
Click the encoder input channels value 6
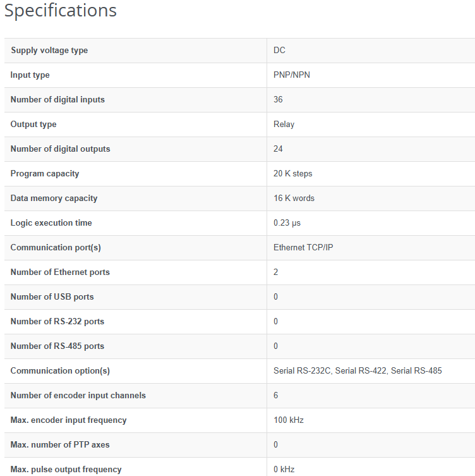tap(276, 396)
